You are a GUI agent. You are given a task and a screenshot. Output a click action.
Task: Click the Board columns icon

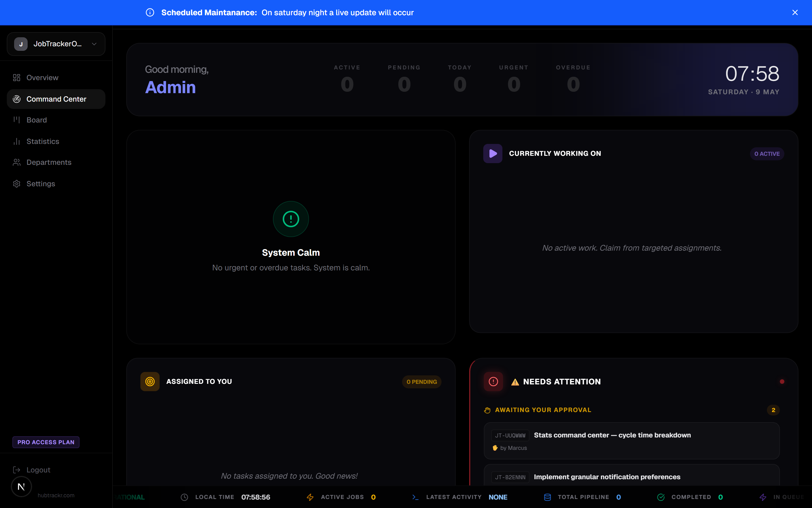click(17, 120)
